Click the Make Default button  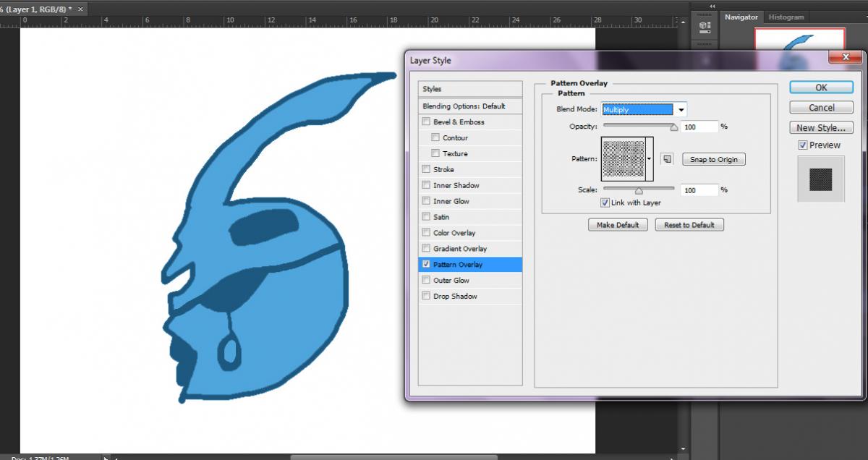pyautogui.click(x=618, y=225)
